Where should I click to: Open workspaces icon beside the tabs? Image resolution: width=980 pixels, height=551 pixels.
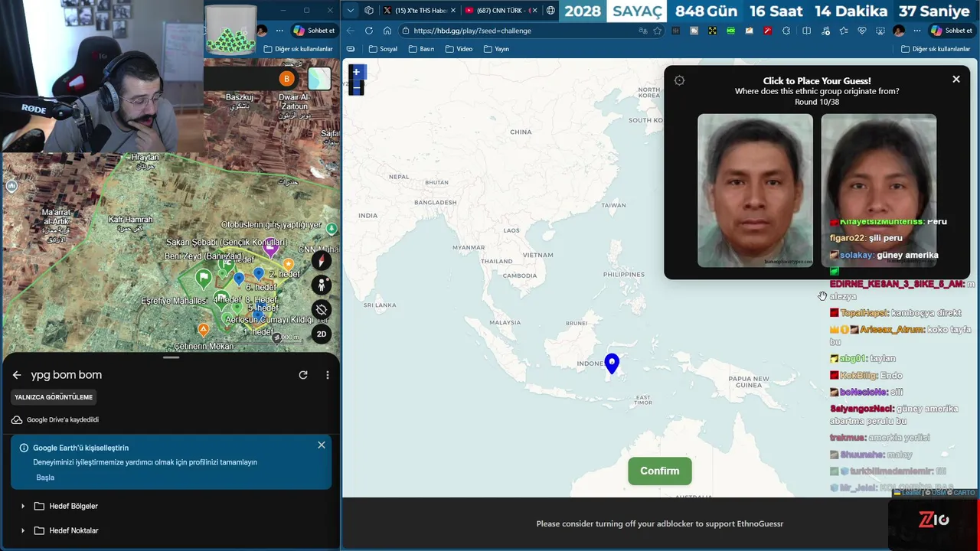pos(369,11)
